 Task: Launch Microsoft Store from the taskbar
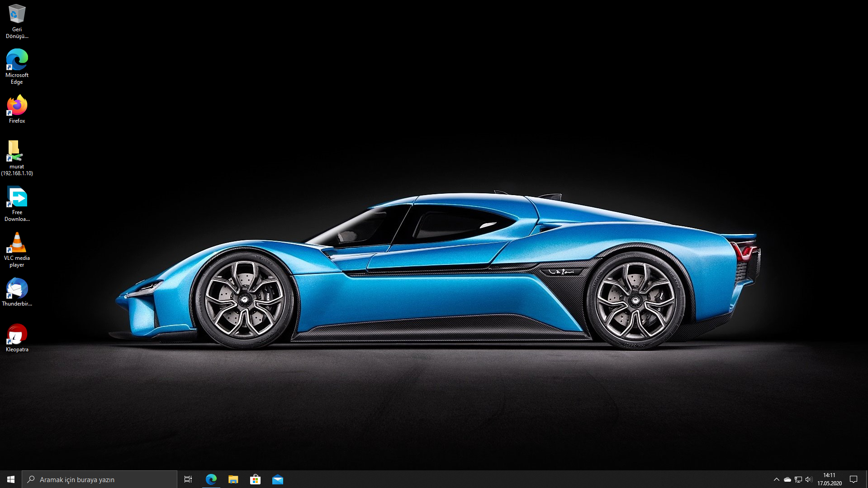(256, 479)
